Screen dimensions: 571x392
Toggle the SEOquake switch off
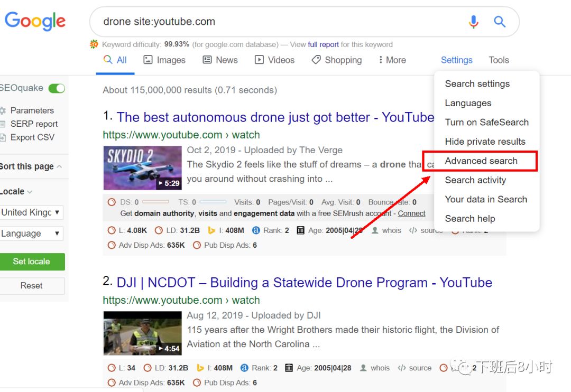[x=57, y=88]
